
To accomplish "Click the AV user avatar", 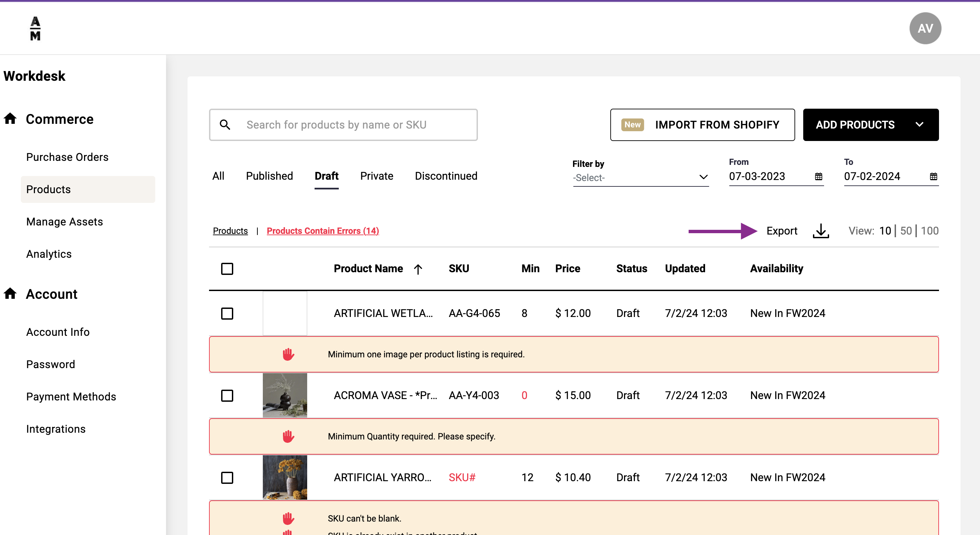I will [x=925, y=28].
